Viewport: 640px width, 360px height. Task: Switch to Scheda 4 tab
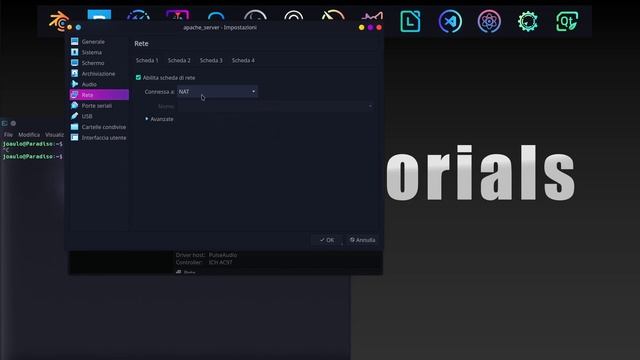[x=243, y=60]
